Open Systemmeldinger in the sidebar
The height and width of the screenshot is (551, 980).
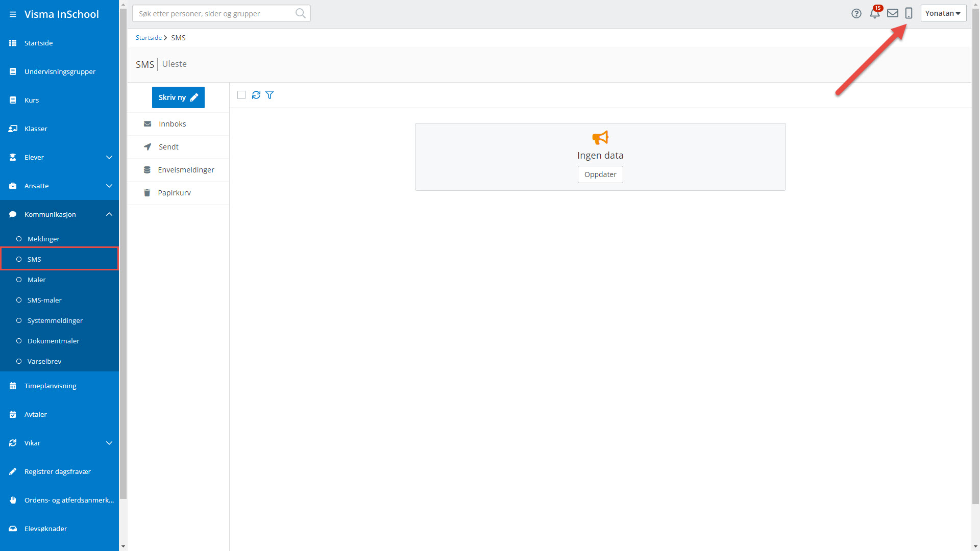59,320
